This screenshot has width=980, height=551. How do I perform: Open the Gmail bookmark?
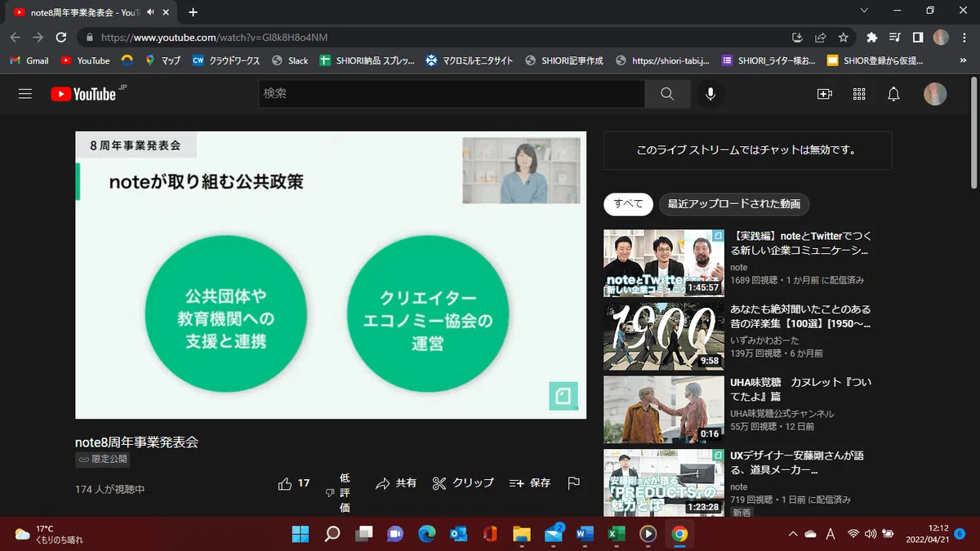point(29,60)
